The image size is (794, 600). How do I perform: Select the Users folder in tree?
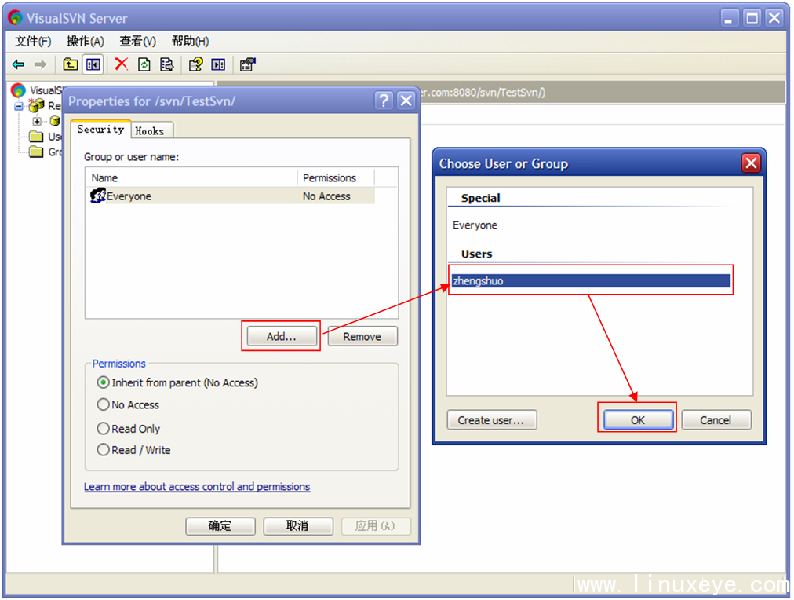[x=36, y=136]
